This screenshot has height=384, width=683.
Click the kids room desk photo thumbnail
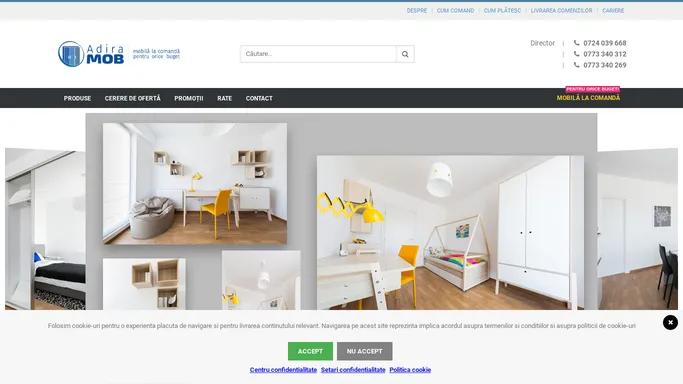(195, 183)
